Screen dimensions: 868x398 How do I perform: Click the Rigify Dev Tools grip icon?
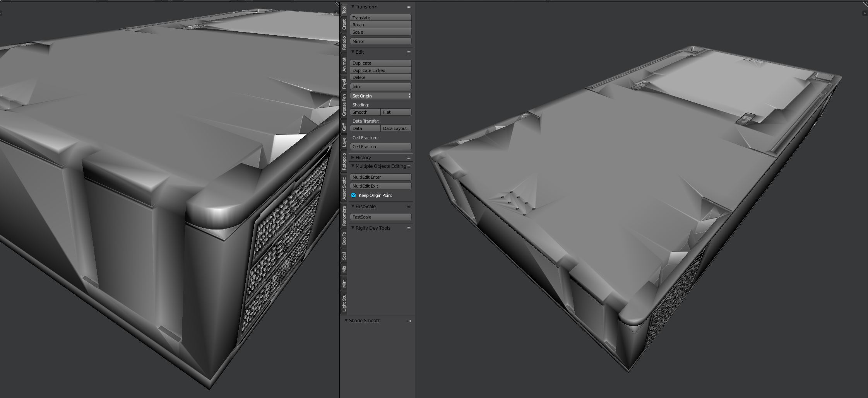[x=409, y=228]
